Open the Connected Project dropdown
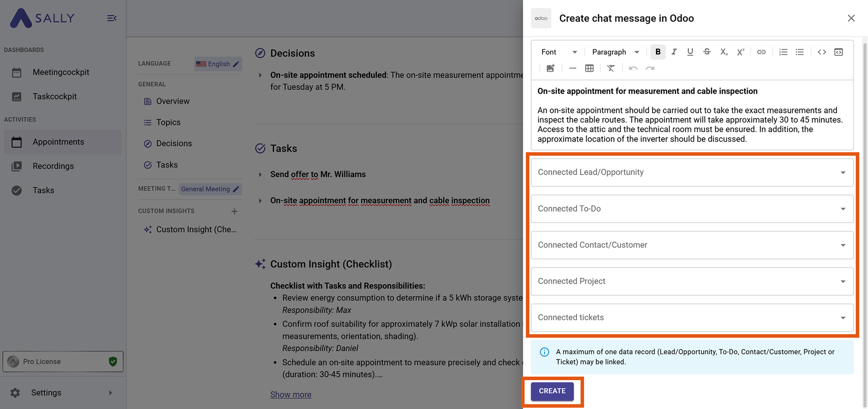Viewport: 868px width, 409px height. [692, 281]
